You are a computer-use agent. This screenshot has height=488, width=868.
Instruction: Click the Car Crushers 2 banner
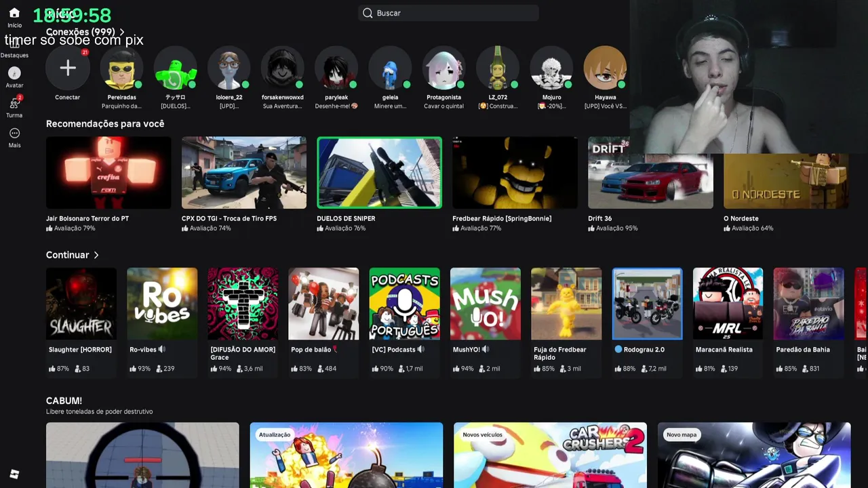click(x=550, y=455)
